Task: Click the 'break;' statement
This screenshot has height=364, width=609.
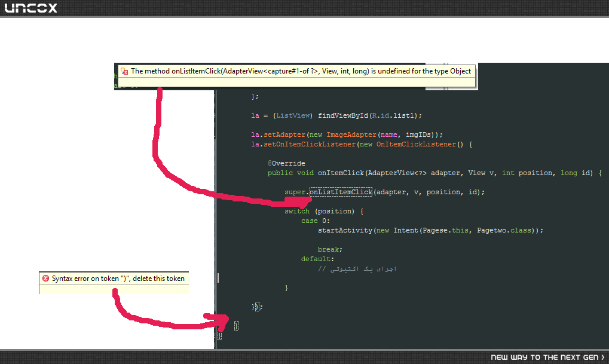Action: click(x=330, y=249)
